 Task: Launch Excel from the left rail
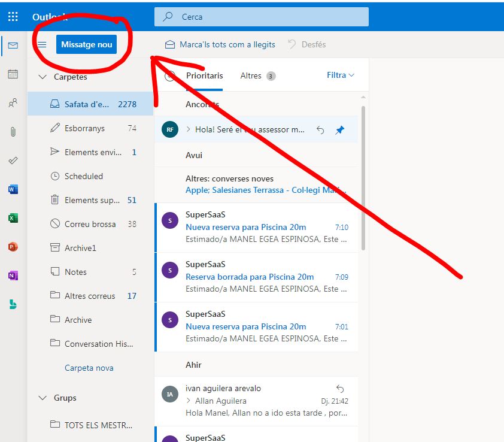pyautogui.click(x=13, y=218)
